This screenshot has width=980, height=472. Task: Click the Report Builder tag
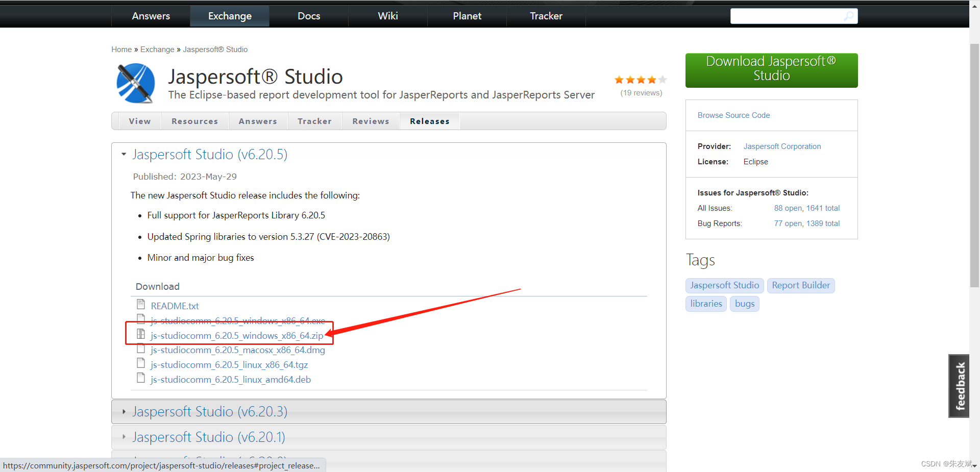point(801,285)
